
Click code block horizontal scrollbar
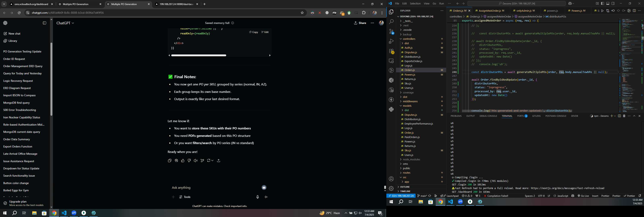[x=199, y=55]
